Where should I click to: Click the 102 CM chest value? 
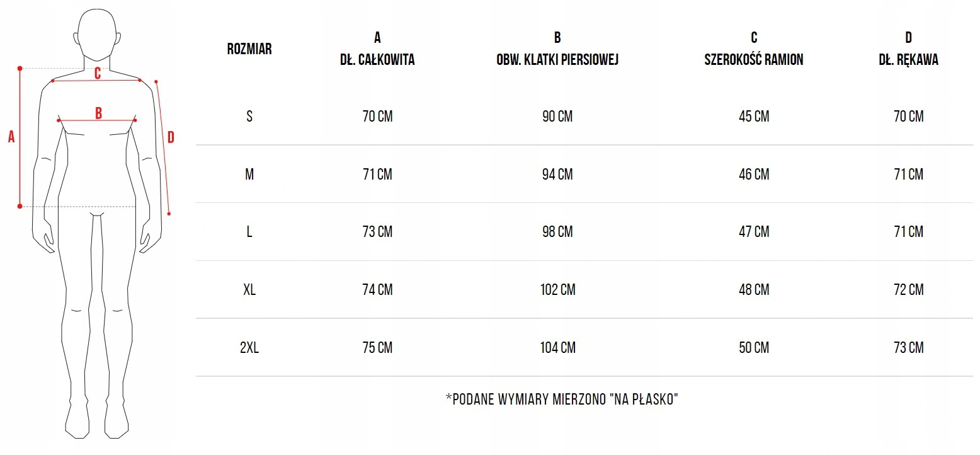[x=557, y=290]
